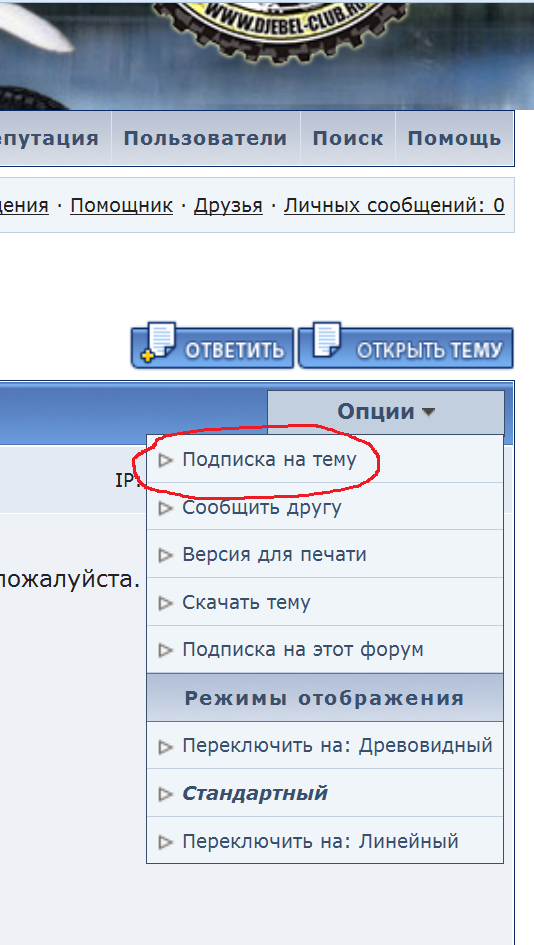Click the Djebel-club gear logo in the banner
534x945 pixels.
[281, 23]
